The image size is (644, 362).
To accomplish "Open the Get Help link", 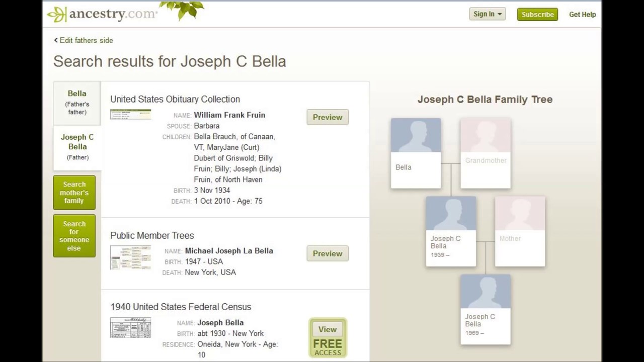I will (582, 14).
